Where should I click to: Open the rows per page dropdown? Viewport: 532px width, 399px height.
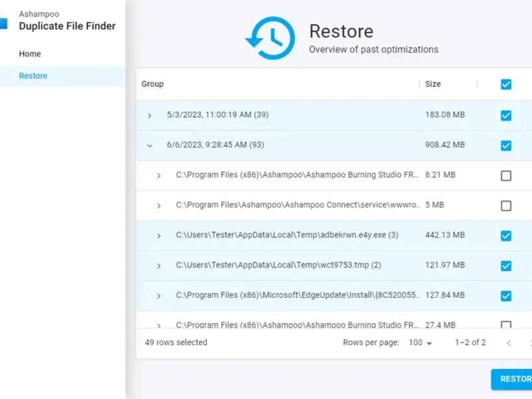[x=420, y=343]
